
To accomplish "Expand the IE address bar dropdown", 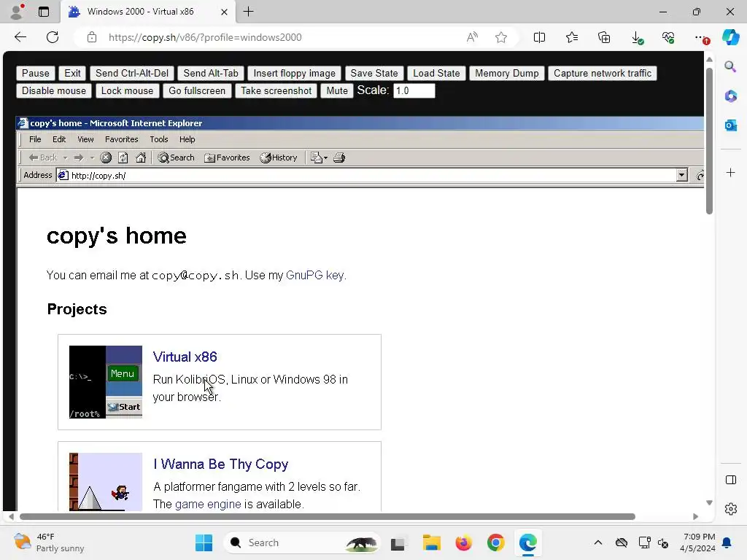I will [x=682, y=175].
